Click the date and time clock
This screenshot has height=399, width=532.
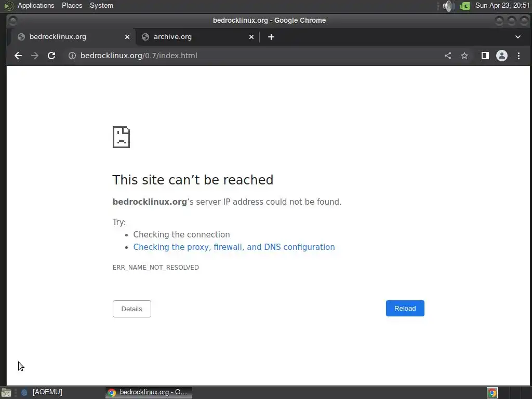(502, 5)
